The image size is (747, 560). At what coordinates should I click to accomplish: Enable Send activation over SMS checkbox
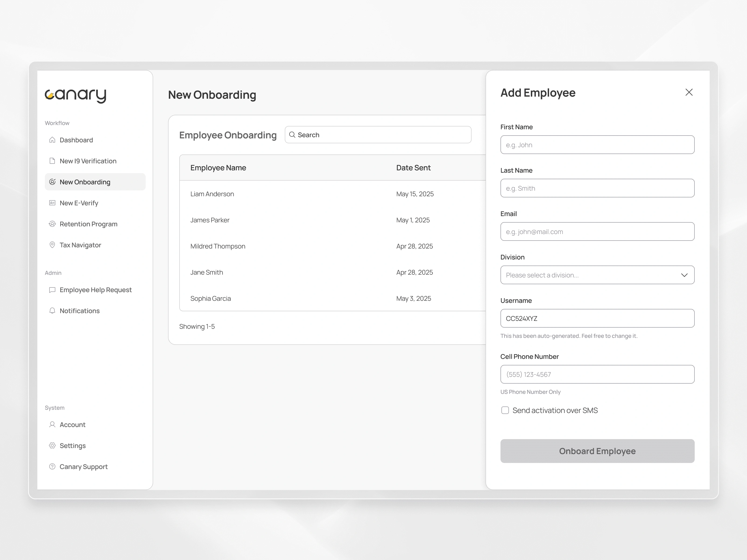[505, 410]
